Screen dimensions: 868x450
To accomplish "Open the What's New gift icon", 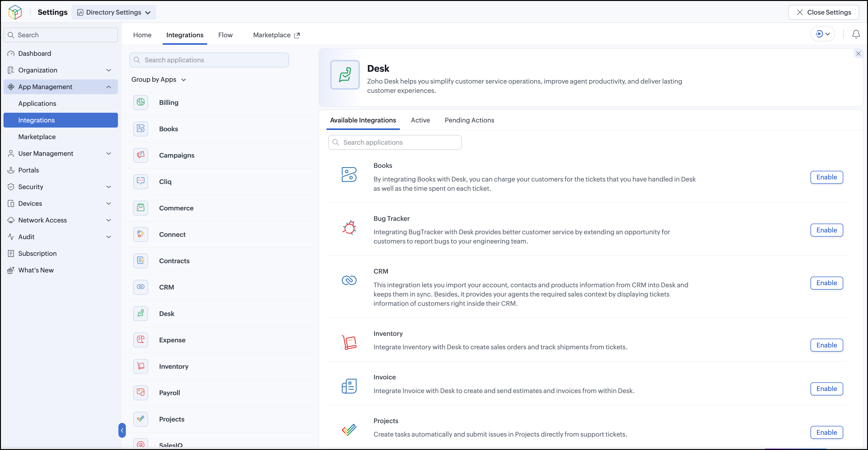I will tap(11, 270).
